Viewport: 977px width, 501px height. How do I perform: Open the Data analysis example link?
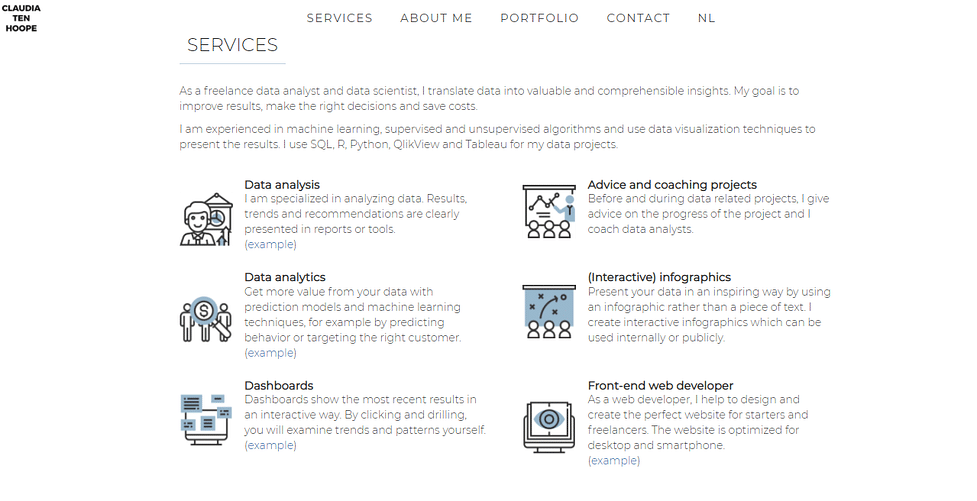tap(270, 244)
